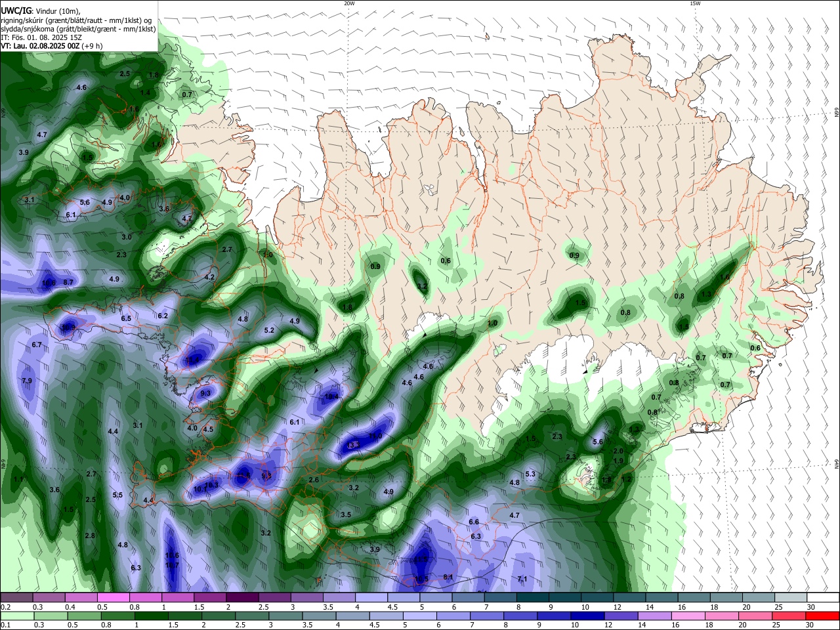The width and height of the screenshot is (840, 630).
Task: Click the '1.9' precipitation value
Action: pyautogui.click(x=618, y=461)
